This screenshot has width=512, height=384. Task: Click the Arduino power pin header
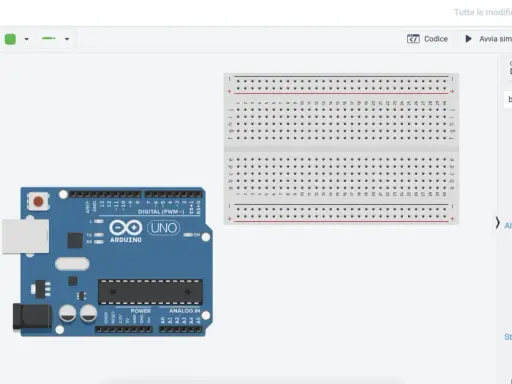coord(124,329)
